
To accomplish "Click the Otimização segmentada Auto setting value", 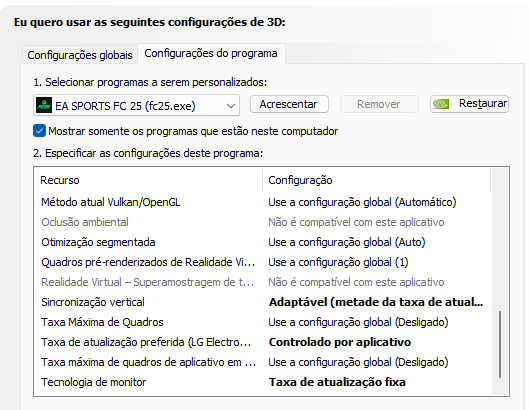I will point(347,242).
